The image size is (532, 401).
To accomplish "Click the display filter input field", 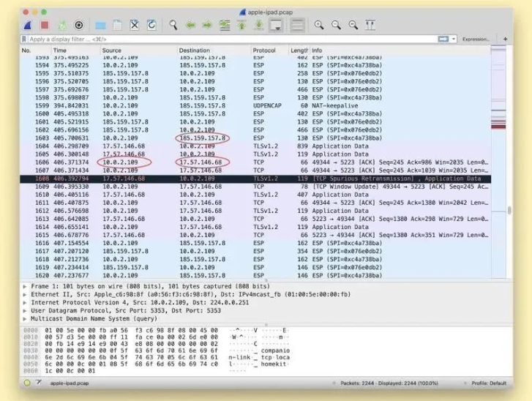I will click(220, 39).
